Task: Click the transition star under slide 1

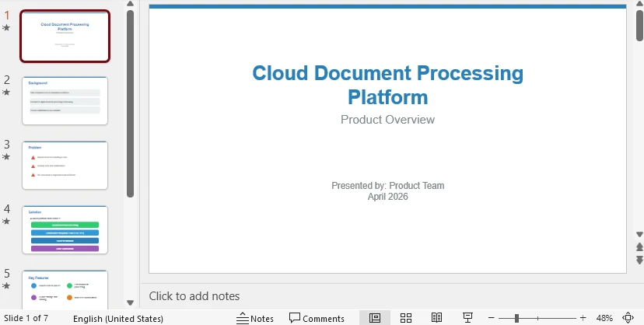Action: pyautogui.click(x=6, y=27)
